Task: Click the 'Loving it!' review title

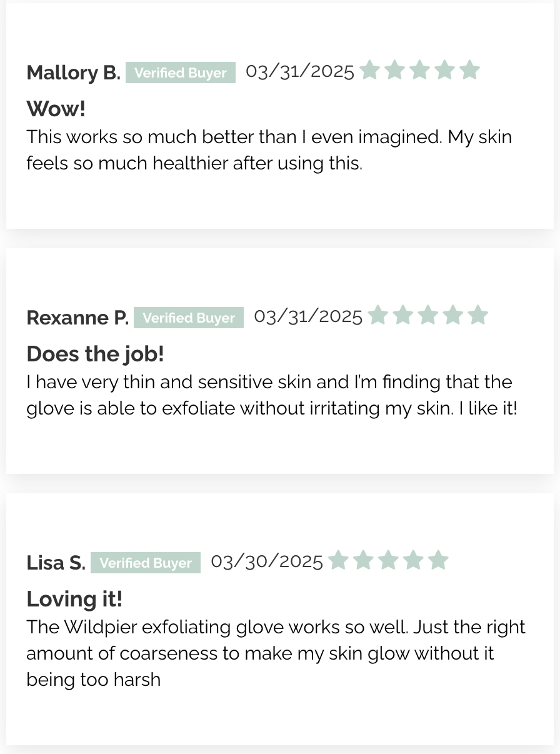Action: pyautogui.click(x=74, y=599)
